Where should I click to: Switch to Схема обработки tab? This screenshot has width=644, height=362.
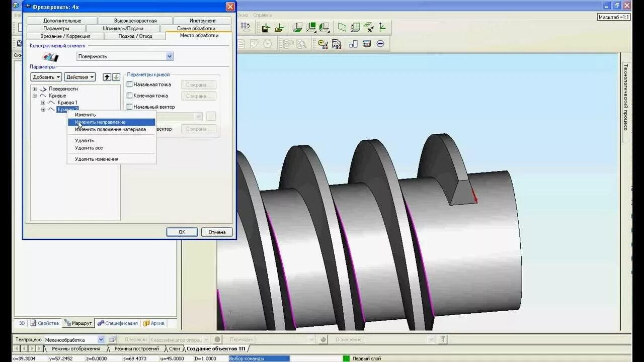(x=196, y=28)
